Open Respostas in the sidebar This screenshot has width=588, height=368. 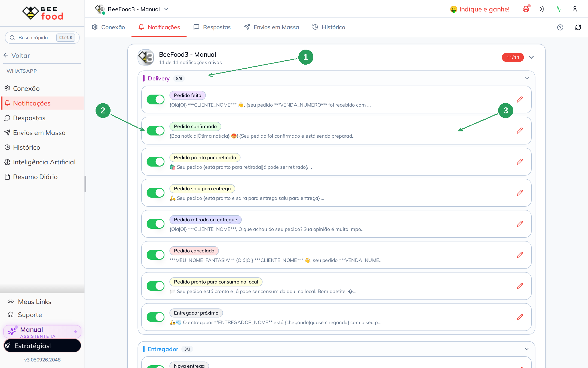pos(42,118)
